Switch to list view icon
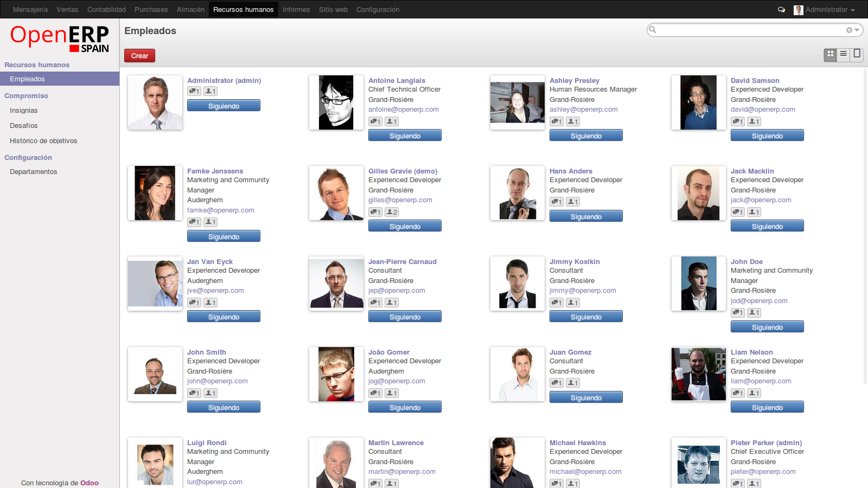868x488 pixels. click(x=843, y=54)
